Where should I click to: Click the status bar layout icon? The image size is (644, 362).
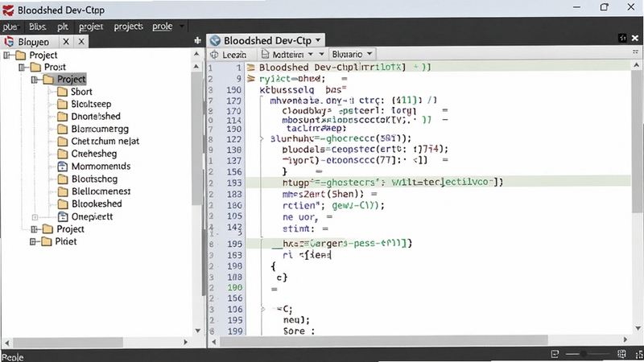tap(555, 354)
